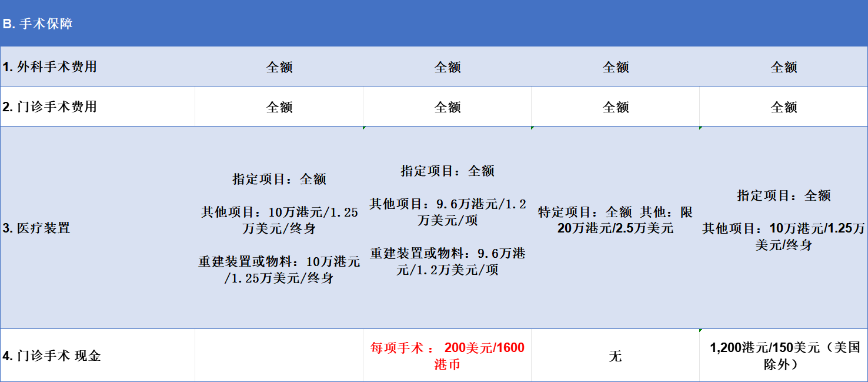Click the 1,200港元/150美元（美国除外）cell

[x=783, y=356]
